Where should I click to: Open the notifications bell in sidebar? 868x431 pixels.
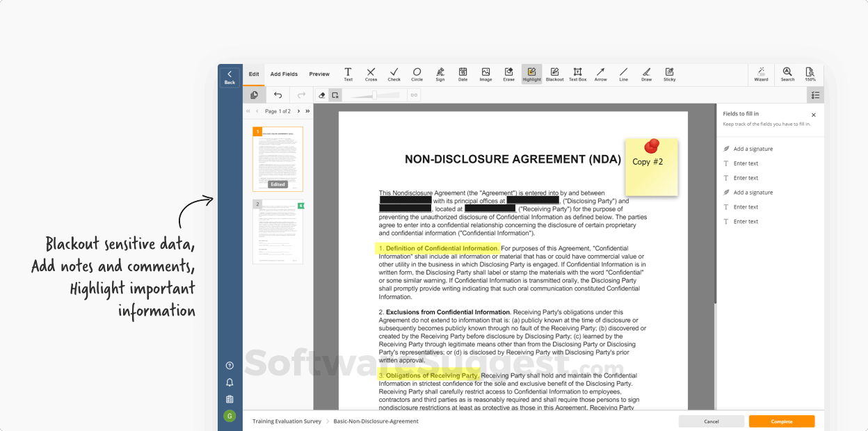pos(230,382)
